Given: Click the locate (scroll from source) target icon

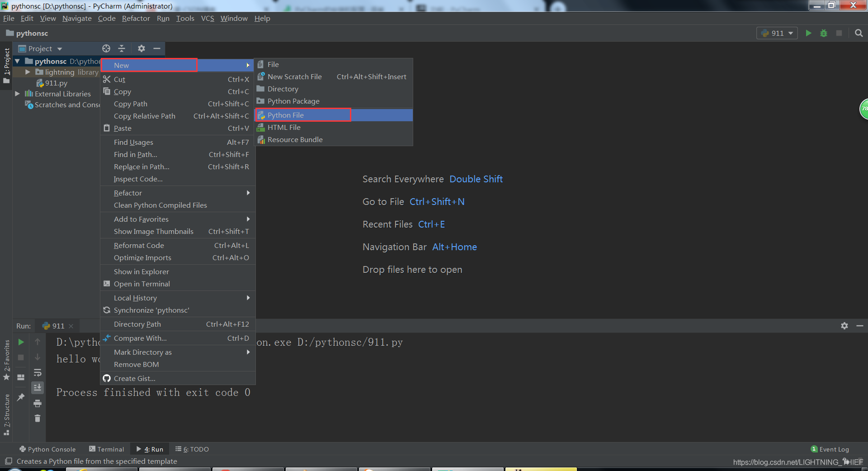Looking at the screenshot, I should point(106,48).
